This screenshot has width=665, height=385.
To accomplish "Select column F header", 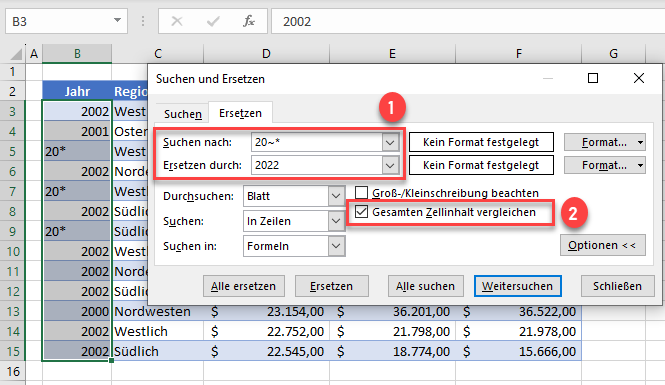I will (519, 54).
